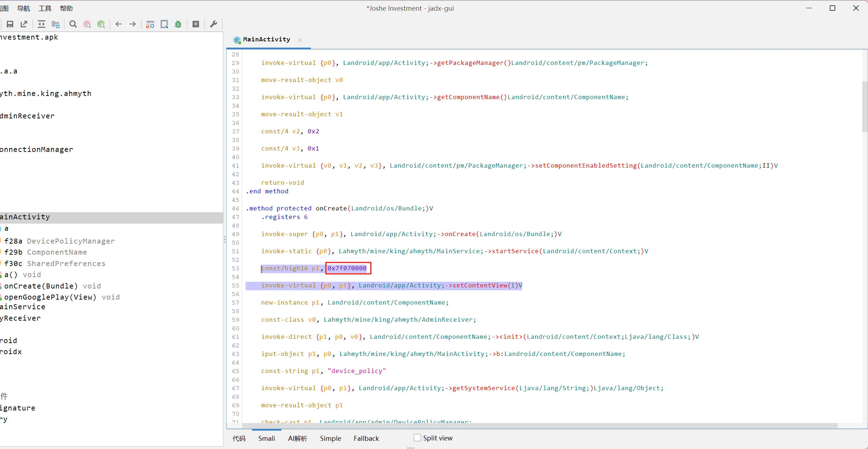Viewport: 868px width, 449px height.
Task: Click the highlighted 0x7f070000 value
Action: pyautogui.click(x=347, y=268)
